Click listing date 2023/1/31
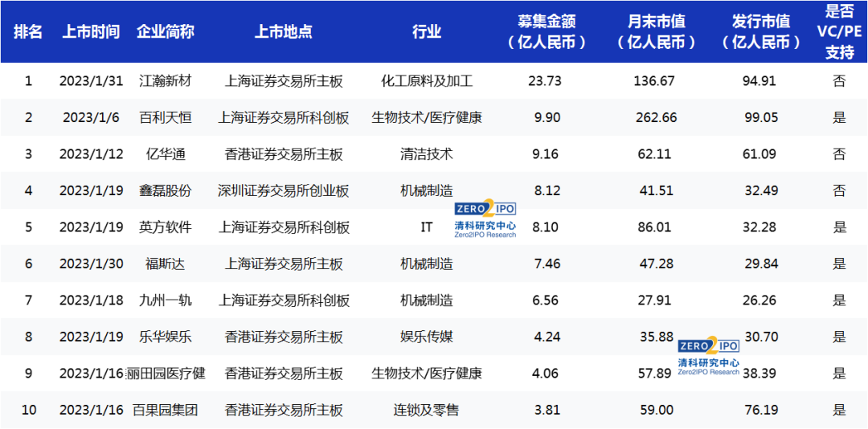The height and width of the screenshot is (429, 868). click(x=90, y=81)
